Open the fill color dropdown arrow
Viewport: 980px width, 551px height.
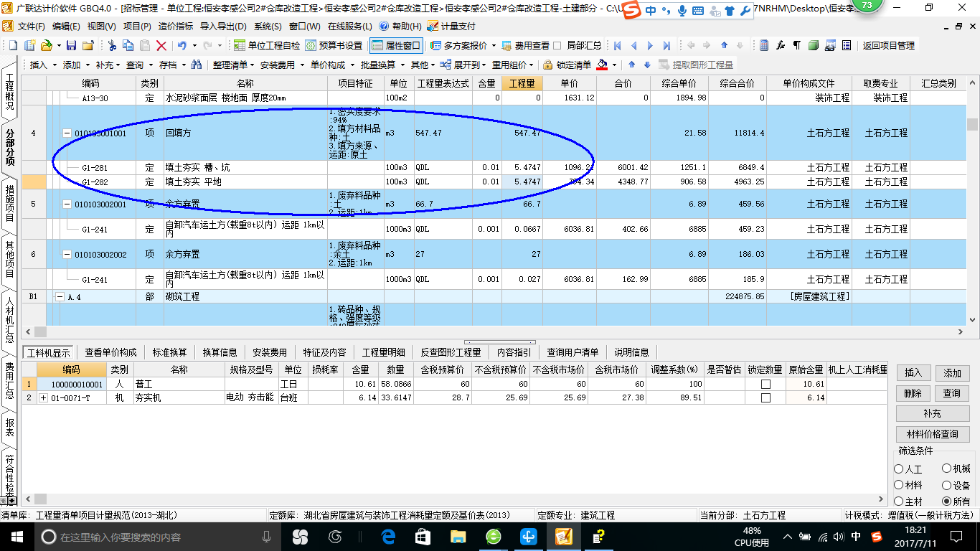coord(615,65)
